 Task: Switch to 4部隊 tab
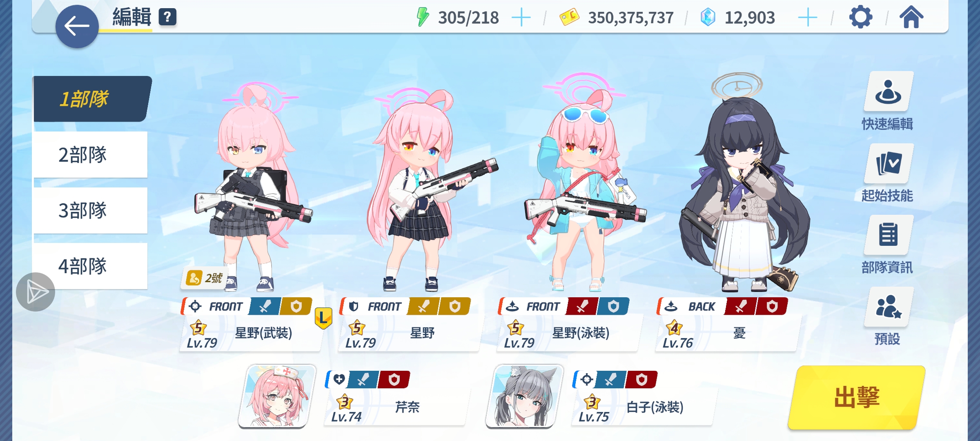click(x=91, y=266)
